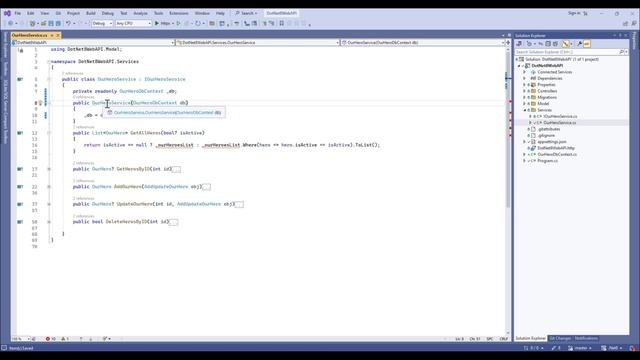Select appsettings.json in Solution Explorer

click(551, 142)
